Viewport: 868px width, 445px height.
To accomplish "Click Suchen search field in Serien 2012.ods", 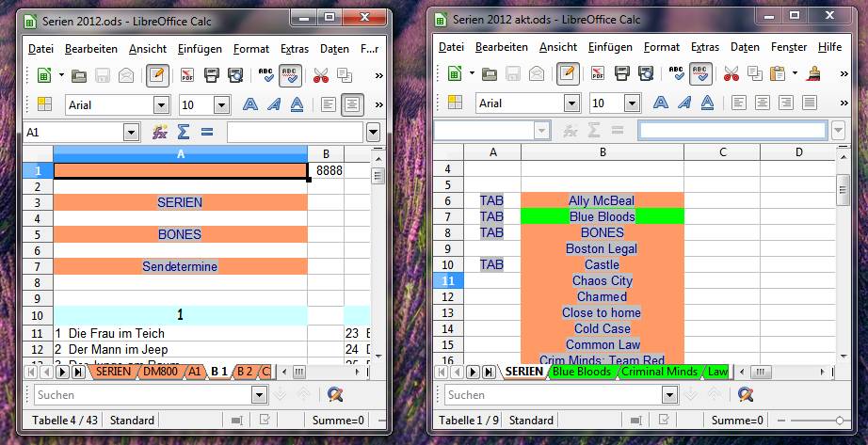I will [144, 394].
